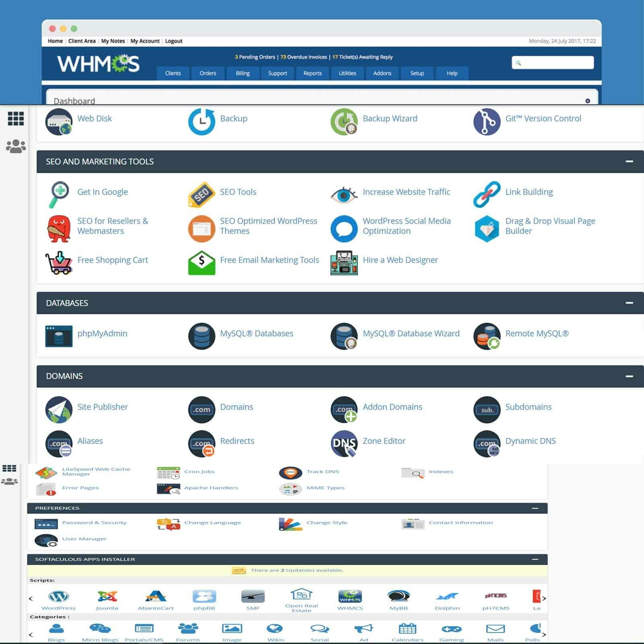Show previous categories with left arrow
644x644 pixels.
[31, 635]
